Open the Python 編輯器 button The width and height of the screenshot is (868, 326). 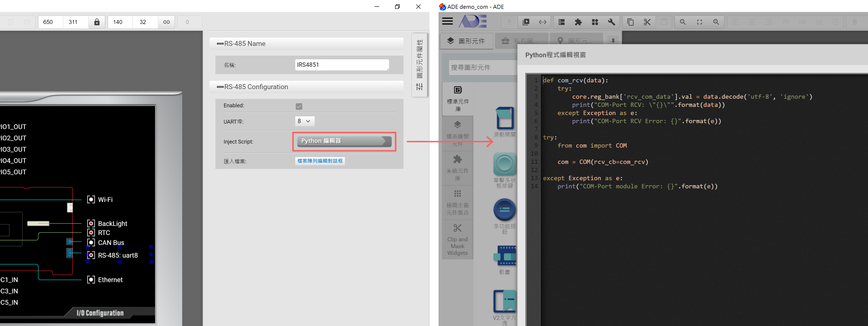(x=344, y=141)
